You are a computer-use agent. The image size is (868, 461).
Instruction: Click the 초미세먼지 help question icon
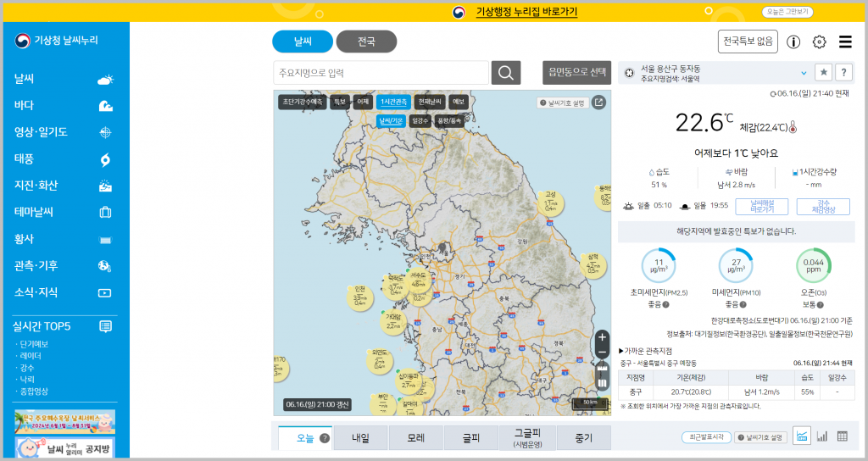[x=666, y=304]
